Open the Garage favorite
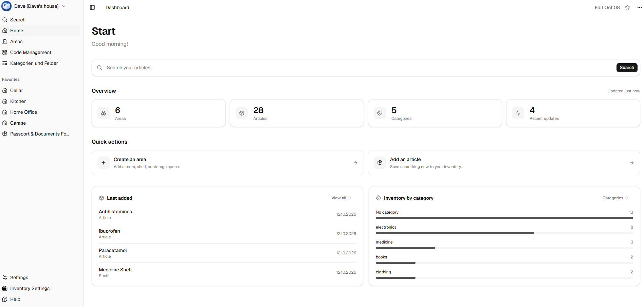 [x=41, y=123]
